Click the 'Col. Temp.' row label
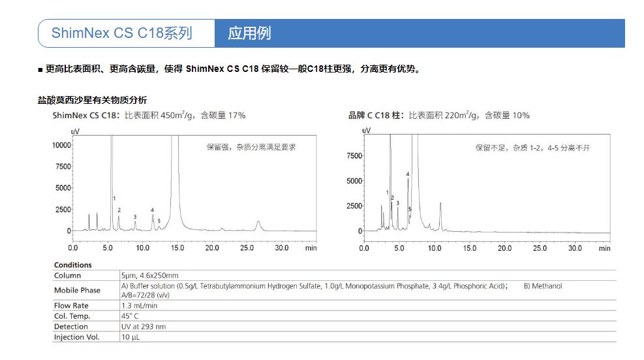This screenshot has height=360, width=644. click(72, 316)
